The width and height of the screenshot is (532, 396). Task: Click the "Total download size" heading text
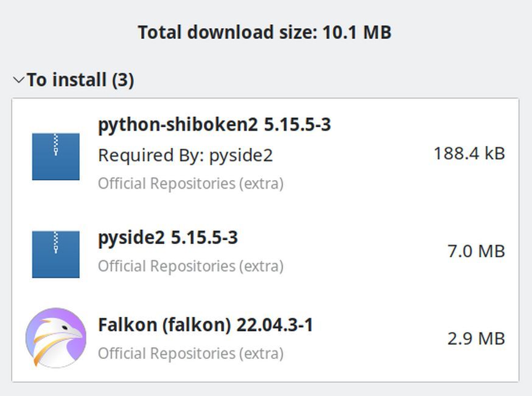point(228,32)
